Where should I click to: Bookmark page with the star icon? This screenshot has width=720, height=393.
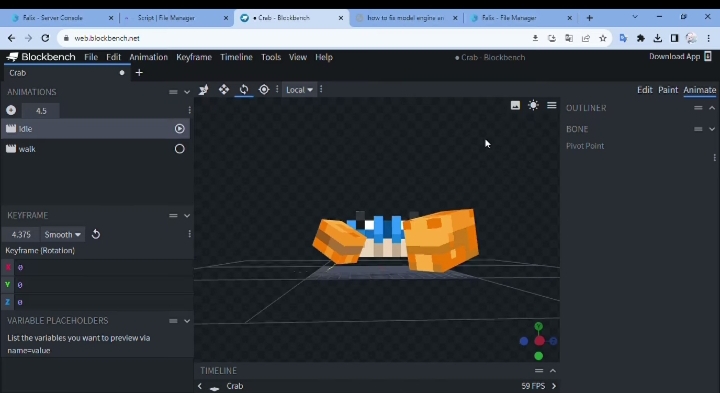pos(603,38)
